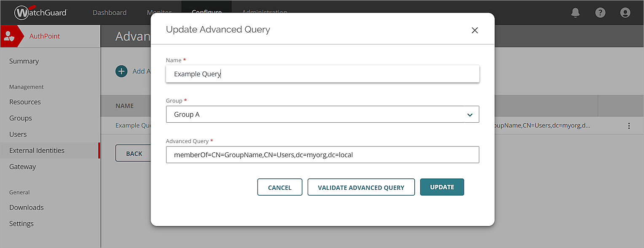Image resolution: width=644 pixels, height=248 pixels.
Task: Click the WatchGuard logo
Action: click(x=40, y=13)
